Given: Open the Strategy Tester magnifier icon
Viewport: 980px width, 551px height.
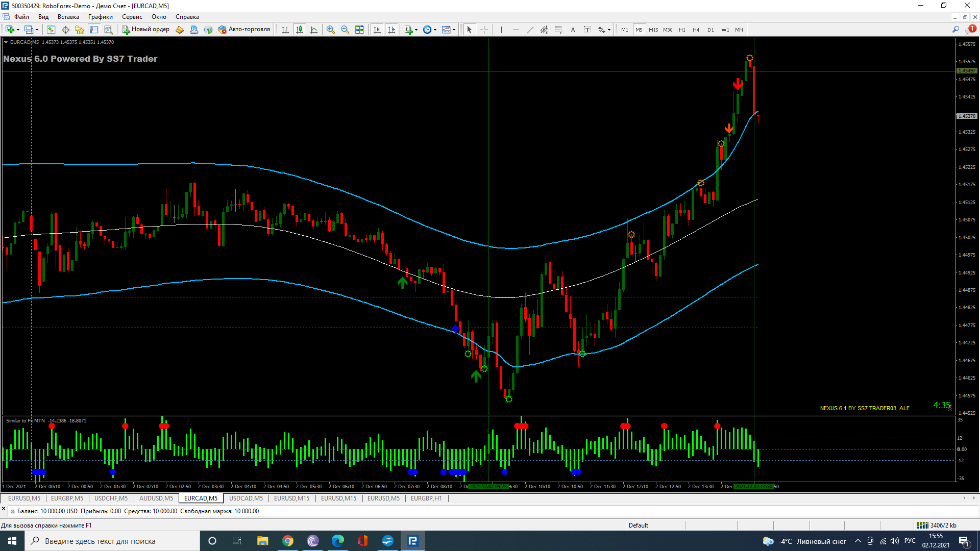Looking at the screenshot, I should [108, 30].
